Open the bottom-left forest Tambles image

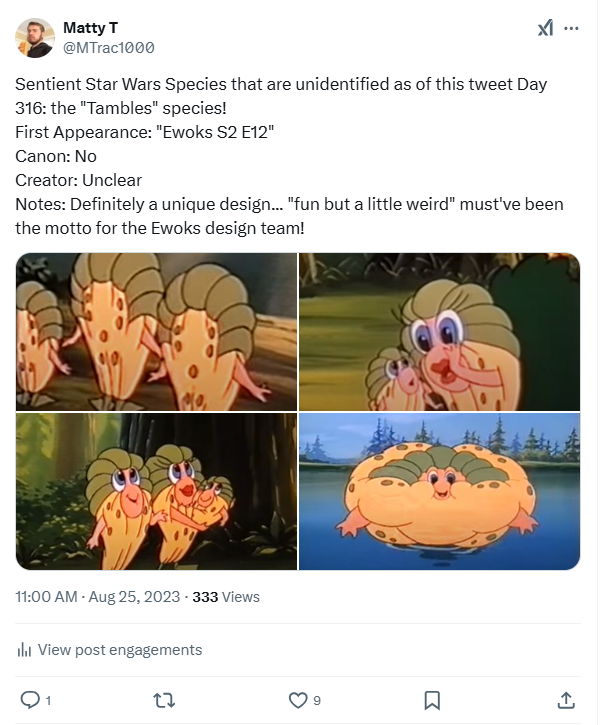[157, 491]
